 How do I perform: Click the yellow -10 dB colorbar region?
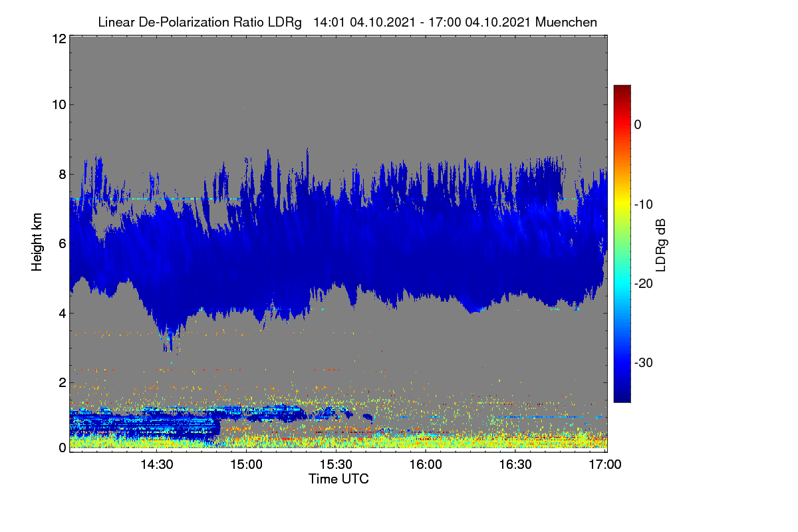tap(622, 203)
